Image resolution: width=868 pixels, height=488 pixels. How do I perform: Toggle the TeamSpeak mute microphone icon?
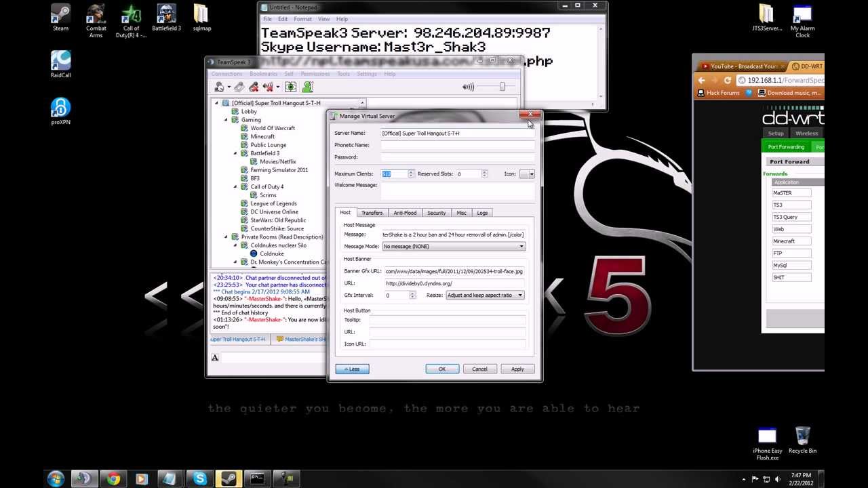point(254,87)
